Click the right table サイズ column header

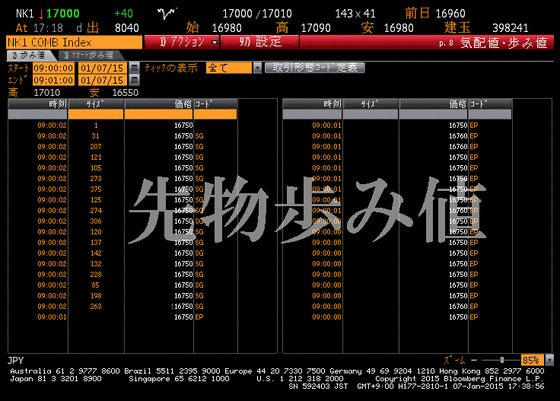[x=370, y=104]
